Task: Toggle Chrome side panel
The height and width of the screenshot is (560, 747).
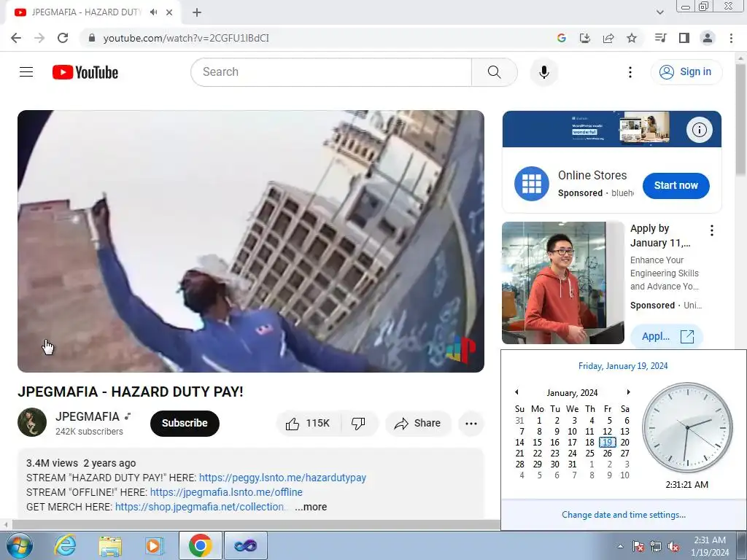Action: click(x=684, y=38)
